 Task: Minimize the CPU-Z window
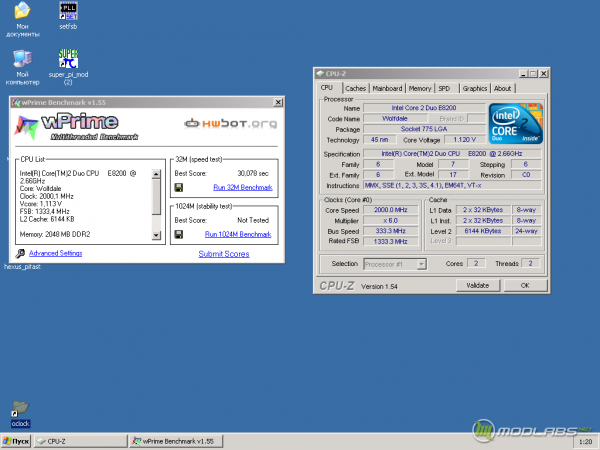523,73
